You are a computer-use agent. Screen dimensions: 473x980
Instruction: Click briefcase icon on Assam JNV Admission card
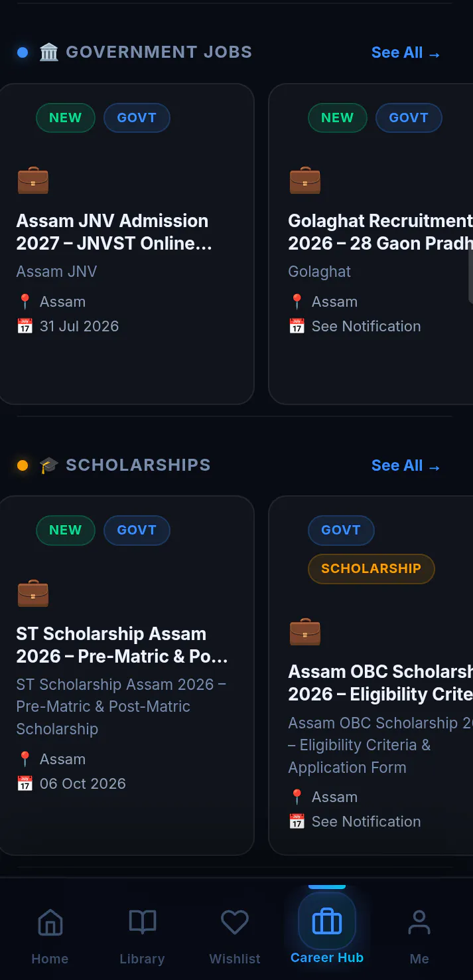coord(33,181)
